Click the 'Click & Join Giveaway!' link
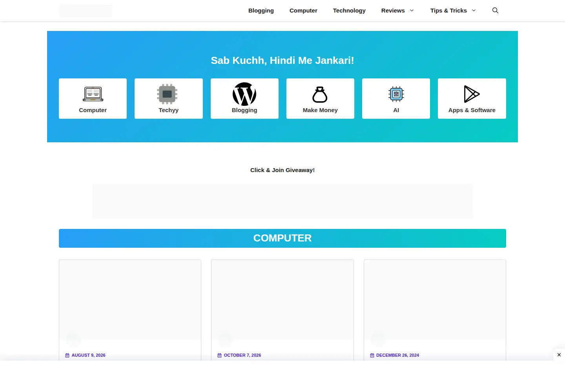The image size is (565, 392). (282, 170)
